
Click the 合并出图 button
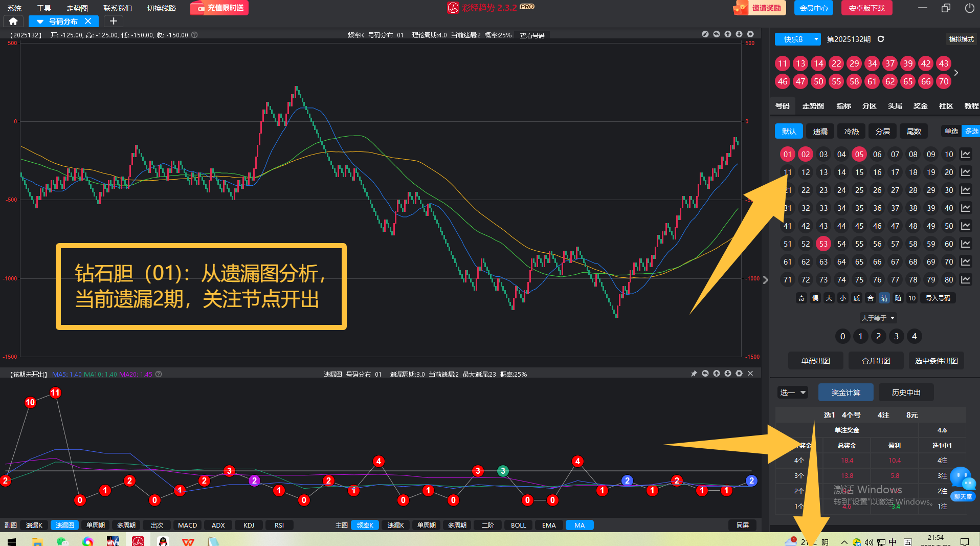[876, 361]
